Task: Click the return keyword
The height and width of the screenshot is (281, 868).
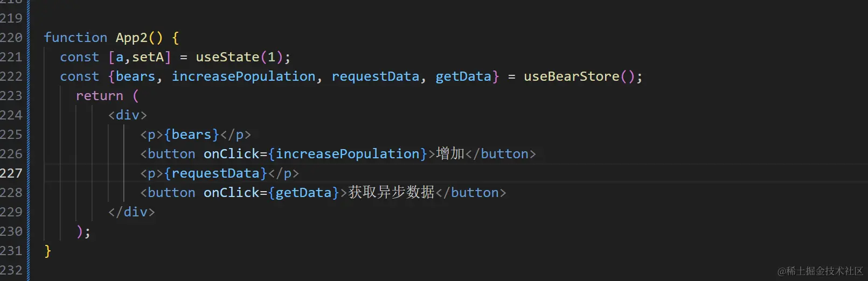Action: coord(100,96)
